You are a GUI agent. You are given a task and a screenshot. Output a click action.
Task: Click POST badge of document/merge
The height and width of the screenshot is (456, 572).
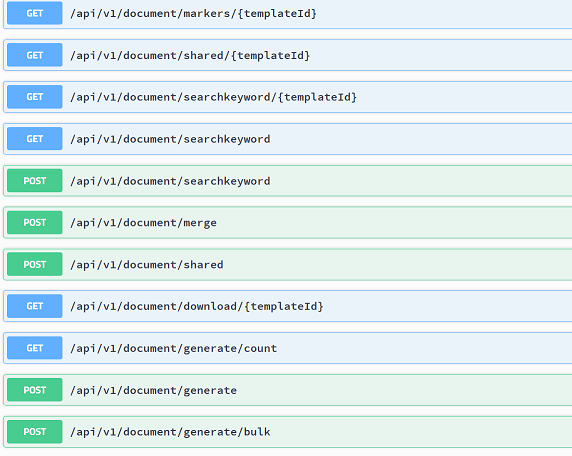pos(35,223)
